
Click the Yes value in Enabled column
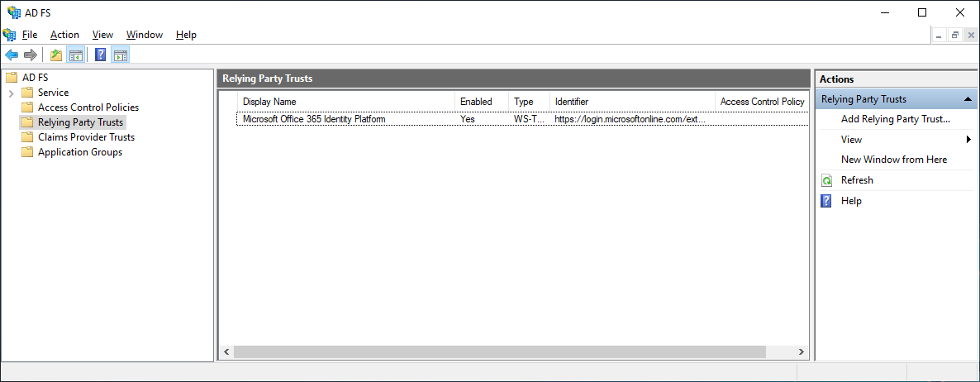[468, 119]
